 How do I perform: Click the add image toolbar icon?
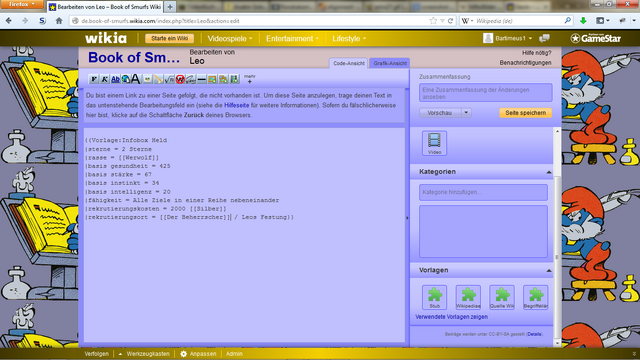tap(212, 79)
